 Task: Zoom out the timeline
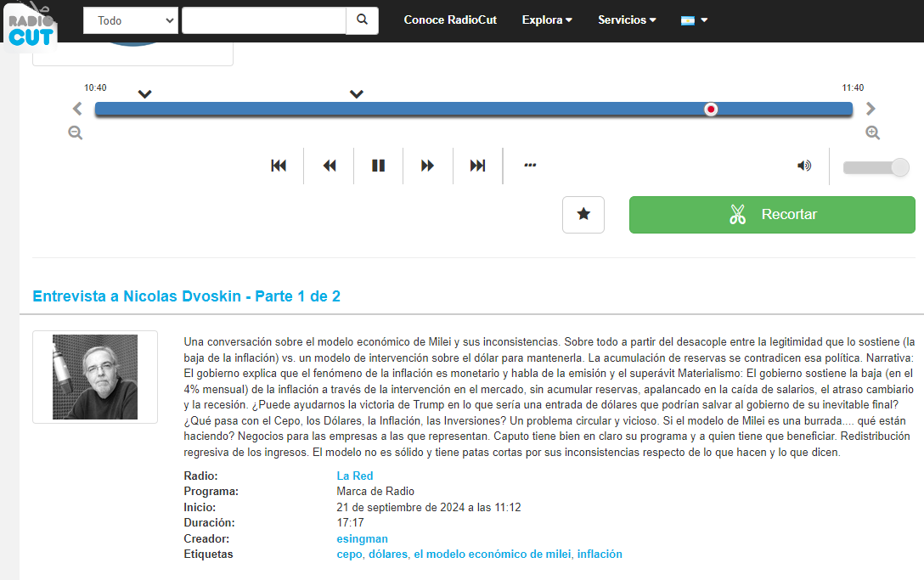[76, 133]
